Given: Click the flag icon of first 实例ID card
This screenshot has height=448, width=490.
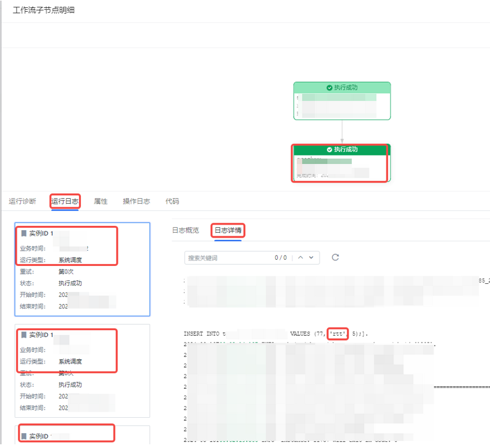Looking at the screenshot, I should [23, 233].
